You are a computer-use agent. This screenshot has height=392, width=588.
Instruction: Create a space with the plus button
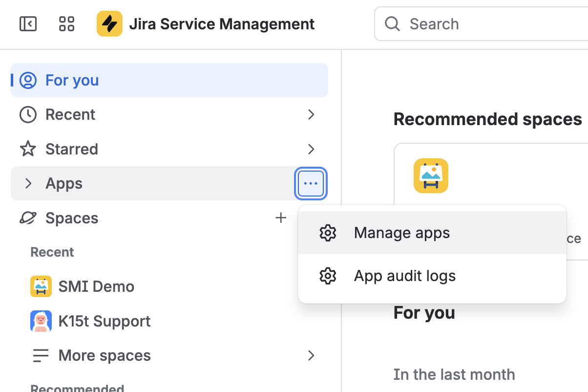[281, 218]
